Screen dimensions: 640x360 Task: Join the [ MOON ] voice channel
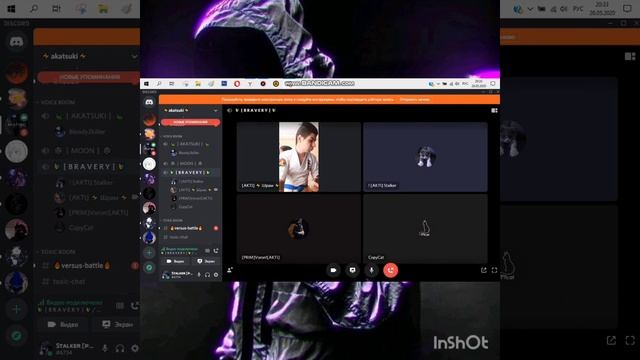(190, 163)
